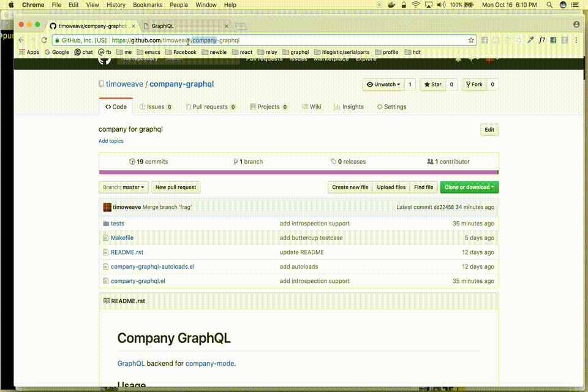588x392 pixels.
Task: Open the react bookmarks folder
Action: coord(242,52)
